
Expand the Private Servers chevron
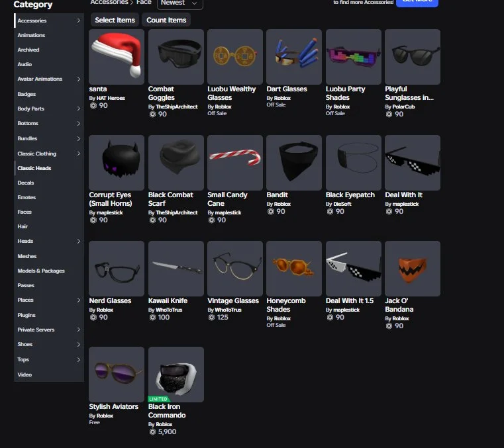click(x=78, y=330)
